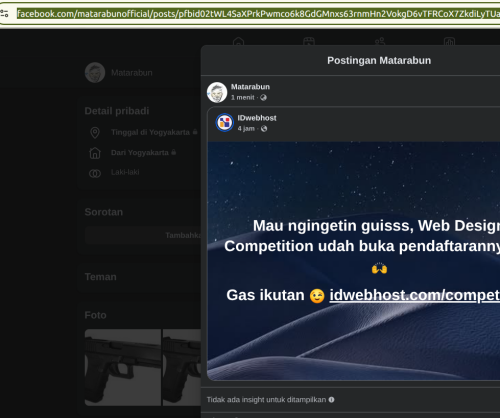Click the Matarabun profile picture in sidebar

tap(95, 72)
